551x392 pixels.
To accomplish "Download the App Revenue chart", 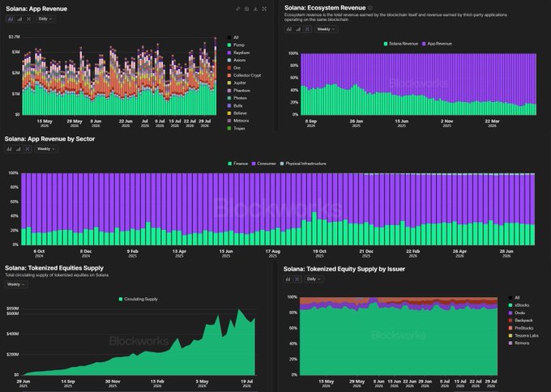I will (255, 9).
